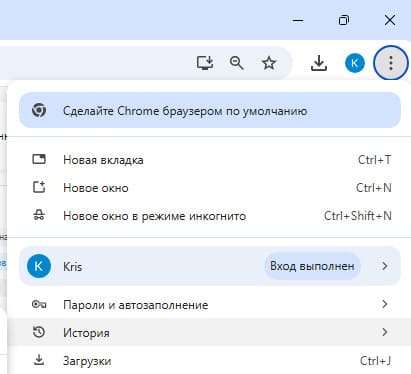Open the downloads tray icon in toolbar
The image size is (411, 374).
[319, 63]
